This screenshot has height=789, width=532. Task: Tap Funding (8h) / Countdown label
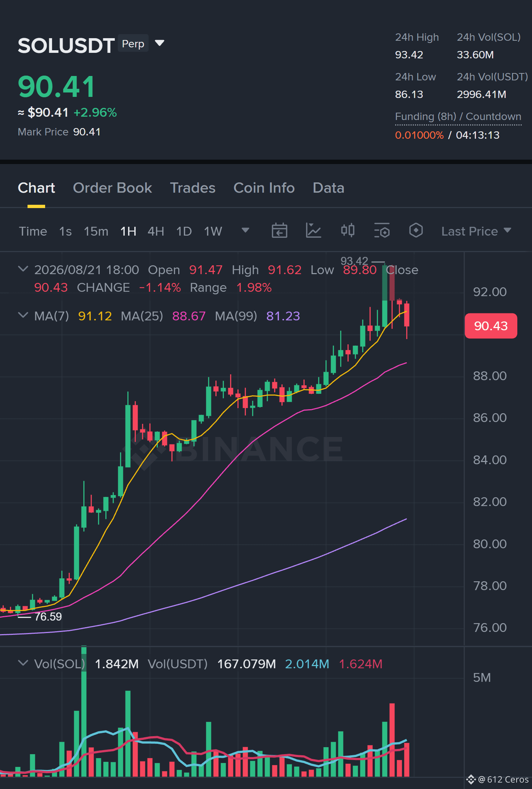click(x=458, y=116)
